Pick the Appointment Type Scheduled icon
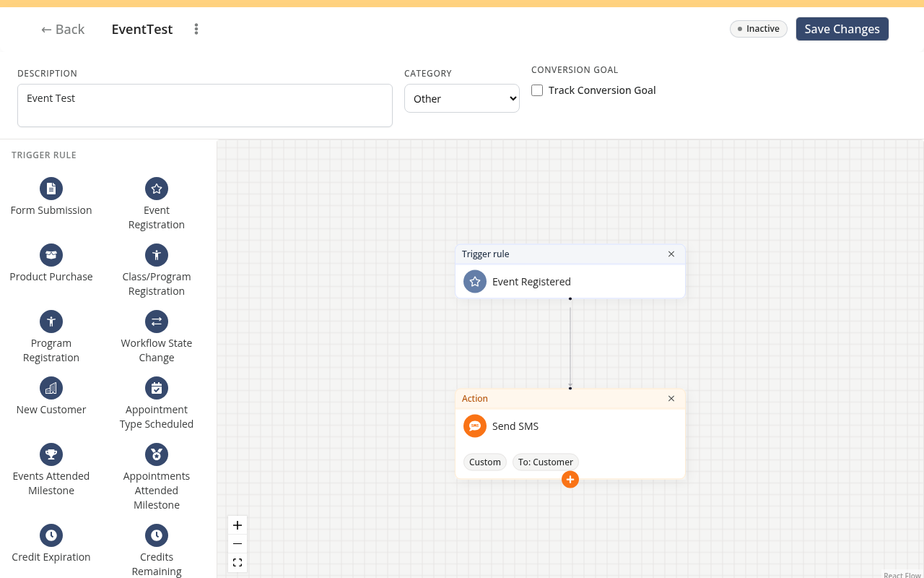The height and width of the screenshot is (578, 924). tap(157, 388)
